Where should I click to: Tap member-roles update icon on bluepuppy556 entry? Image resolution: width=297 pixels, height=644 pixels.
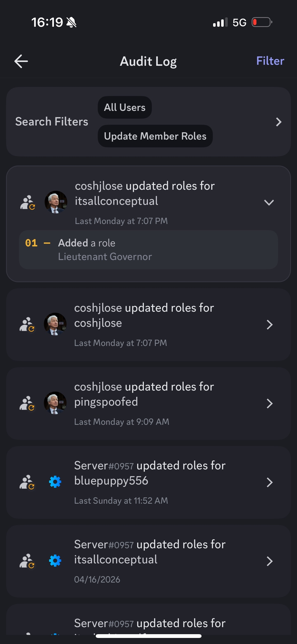27,482
